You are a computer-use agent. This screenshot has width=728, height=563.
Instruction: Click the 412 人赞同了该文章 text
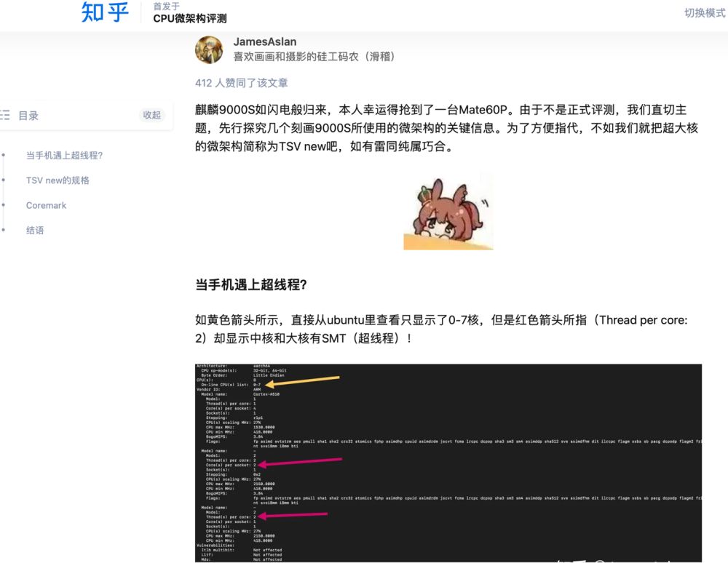241,83
